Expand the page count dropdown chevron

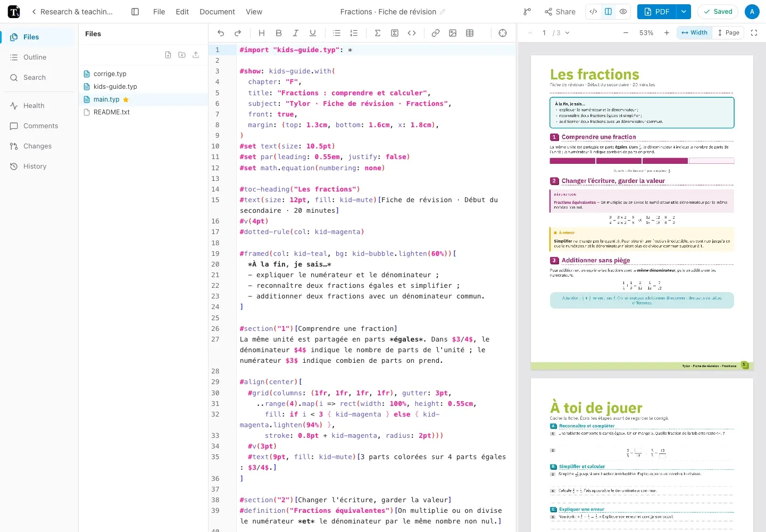pos(568,33)
